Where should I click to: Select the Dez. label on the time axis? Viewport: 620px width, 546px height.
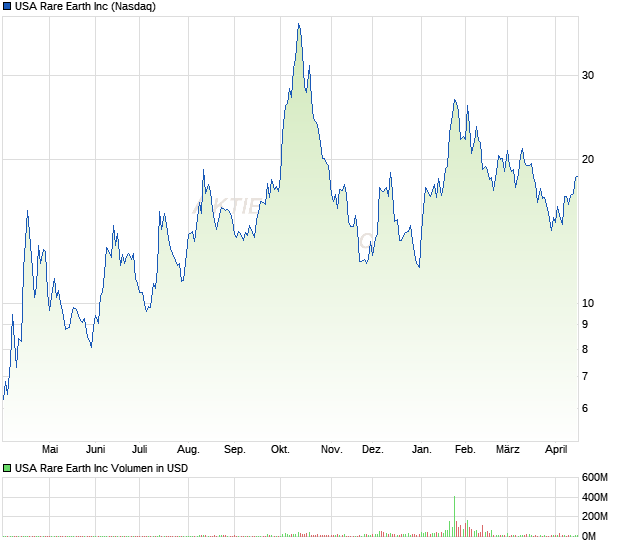(x=373, y=450)
